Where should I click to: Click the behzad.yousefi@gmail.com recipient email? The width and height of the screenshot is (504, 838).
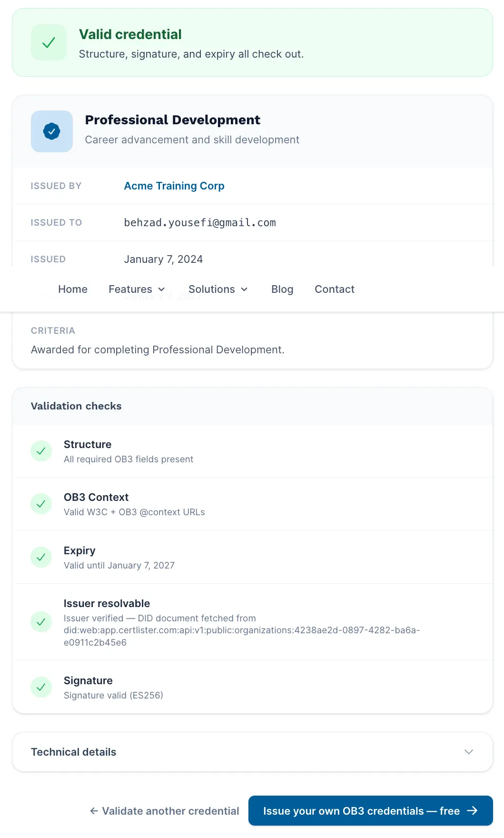pos(200,222)
